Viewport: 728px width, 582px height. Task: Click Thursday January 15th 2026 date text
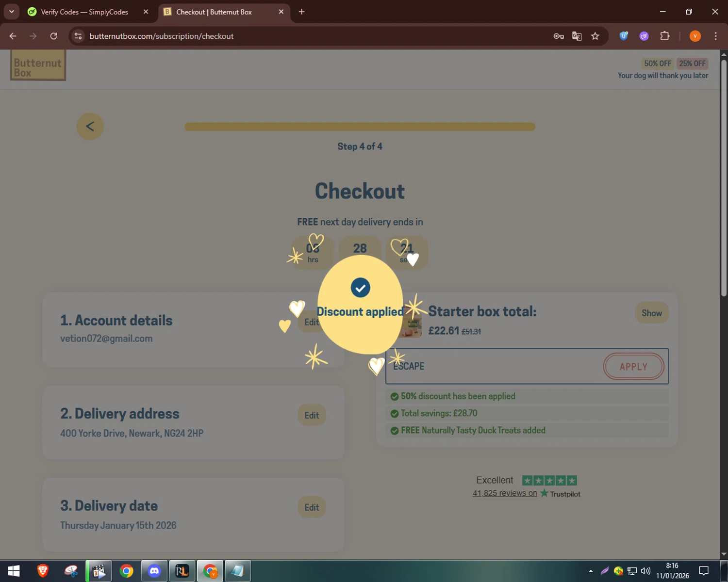click(118, 525)
